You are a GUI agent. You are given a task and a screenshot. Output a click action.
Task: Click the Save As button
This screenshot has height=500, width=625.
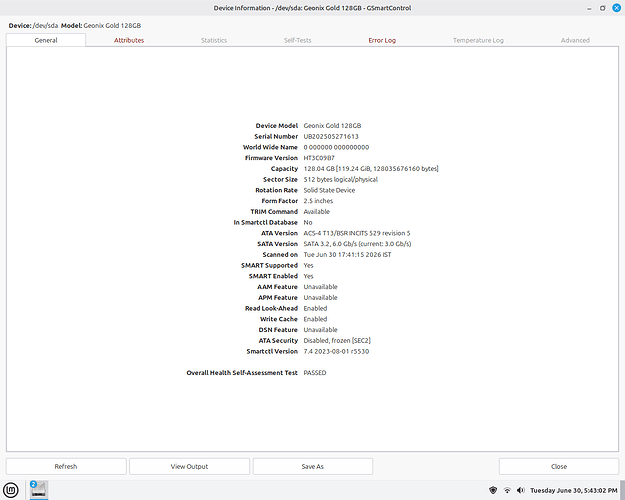(x=312, y=467)
